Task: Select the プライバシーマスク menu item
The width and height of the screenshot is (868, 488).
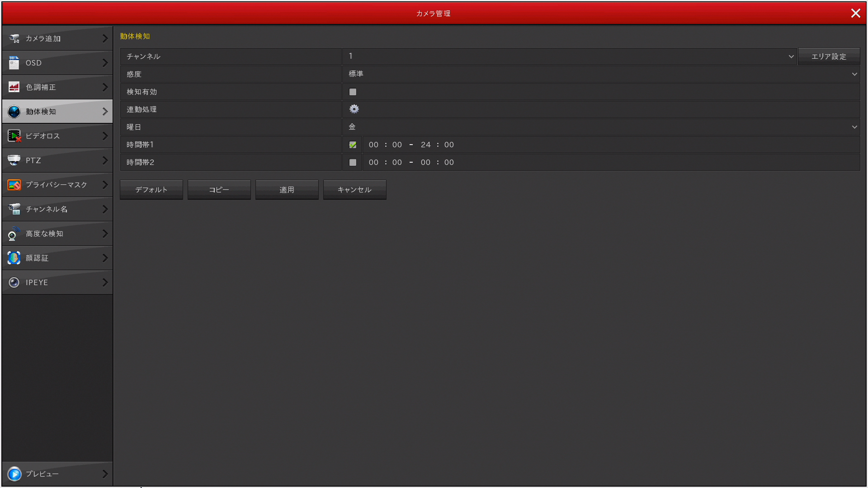Action: pyautogui.click(x=57, y=185)
